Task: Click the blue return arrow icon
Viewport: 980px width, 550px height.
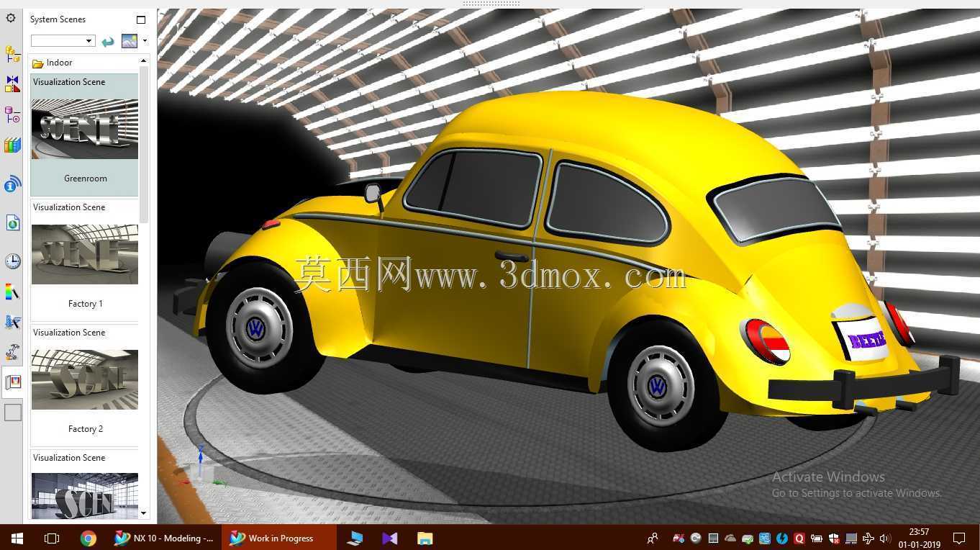Action: tap(108, 41)
